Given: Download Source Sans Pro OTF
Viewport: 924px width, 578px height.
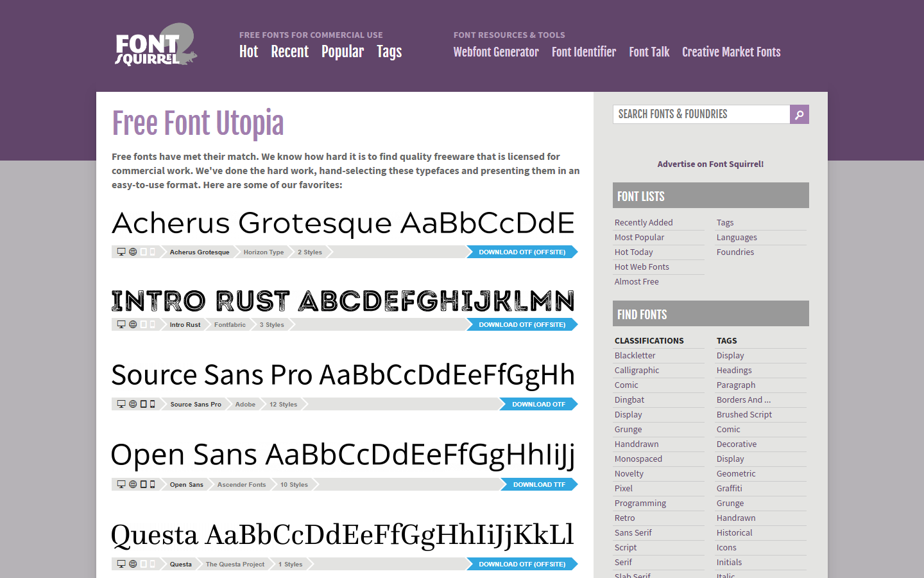Looking at the screenshot, I should pos(538,404).
